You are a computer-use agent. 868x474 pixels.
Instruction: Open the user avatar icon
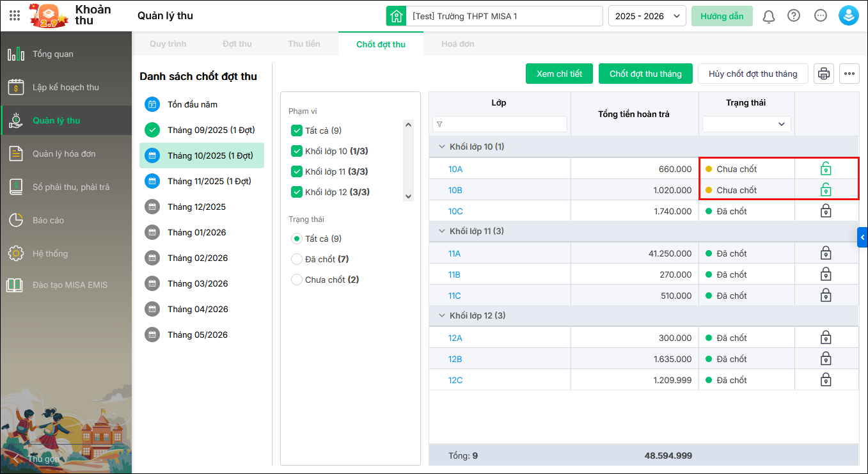click(x=848, y=16)
